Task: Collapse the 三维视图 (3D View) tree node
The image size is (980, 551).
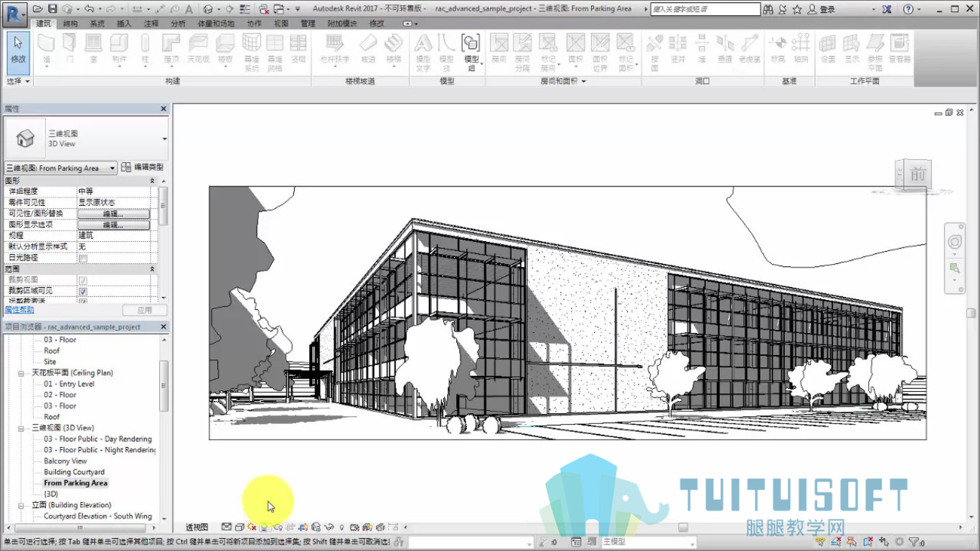Action: pos(22,428)
